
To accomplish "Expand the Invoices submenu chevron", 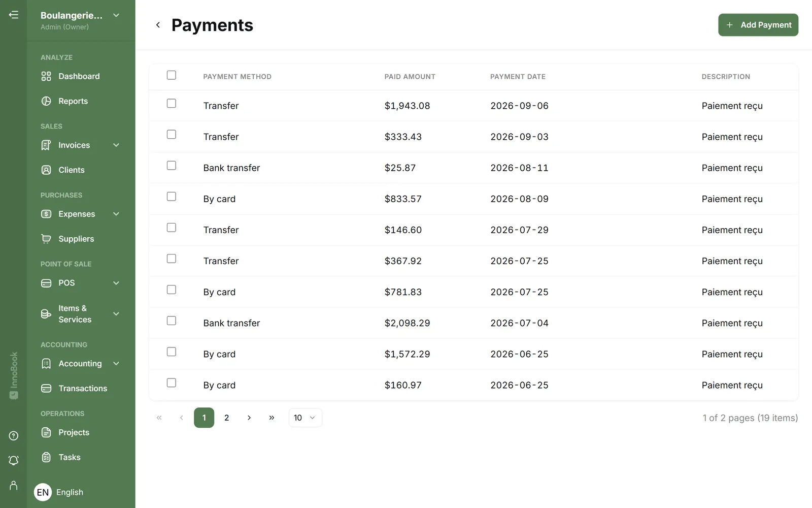I will pyautogui.click(x=116, y=145).
